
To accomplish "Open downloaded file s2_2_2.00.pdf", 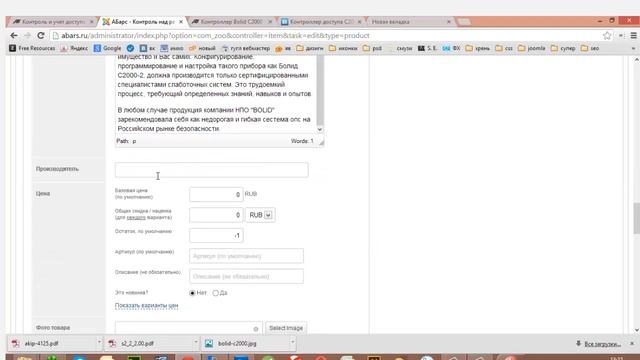I will coord(148,344).
